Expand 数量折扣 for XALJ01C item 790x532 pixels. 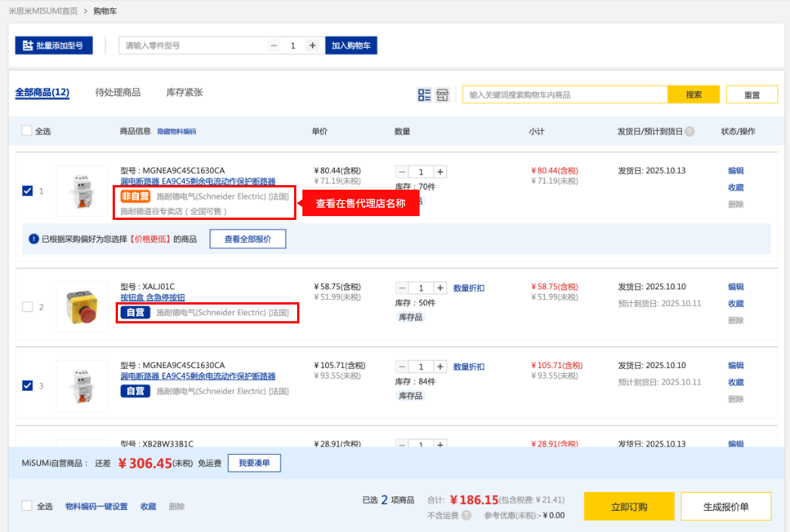[469, 288]
